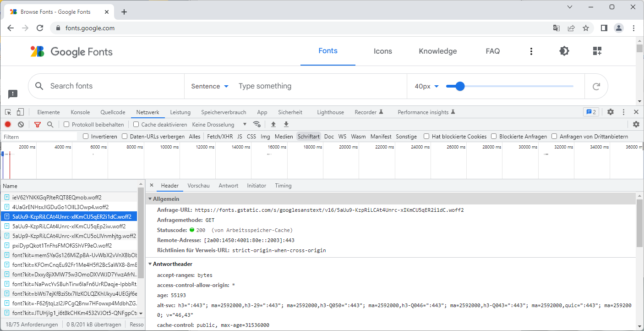Clear the network log

click(21, 124)
